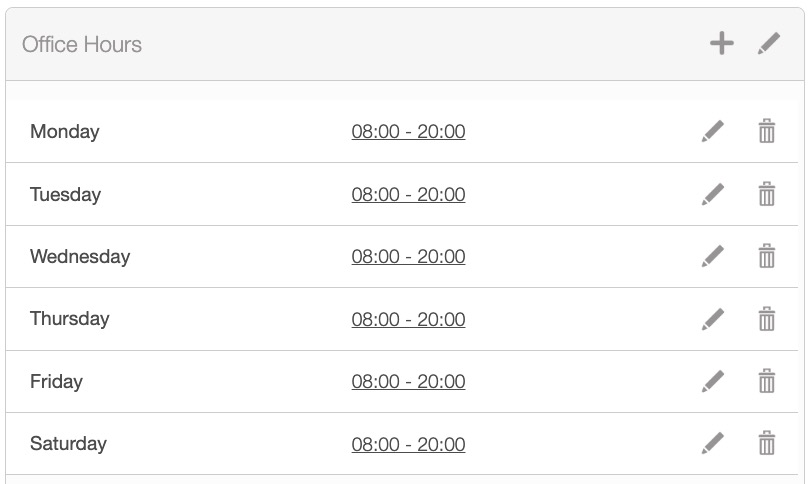Screen dimensions: 810x484
Task: Edit Friday hours with pencil icon
Action: tap(712, 381)
